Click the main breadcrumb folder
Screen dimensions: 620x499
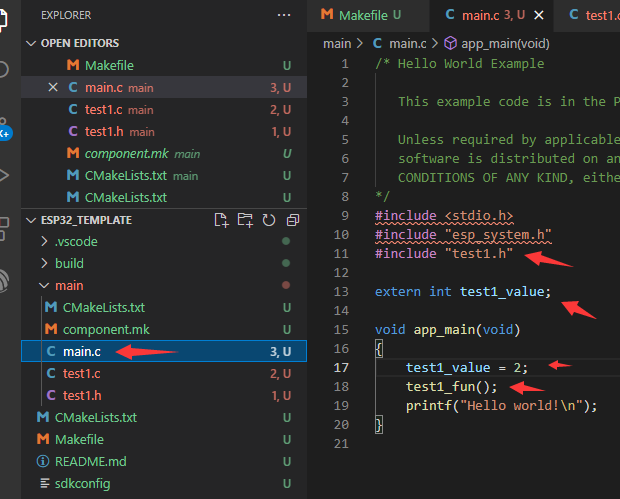tap(337, 43)
